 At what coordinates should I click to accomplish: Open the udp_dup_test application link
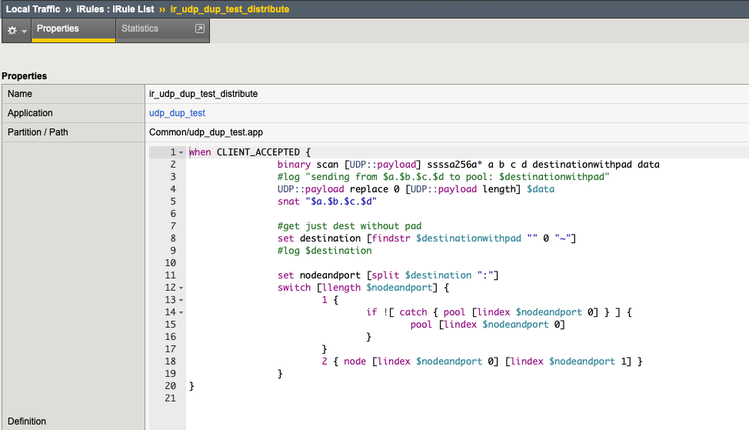[177, 113]
